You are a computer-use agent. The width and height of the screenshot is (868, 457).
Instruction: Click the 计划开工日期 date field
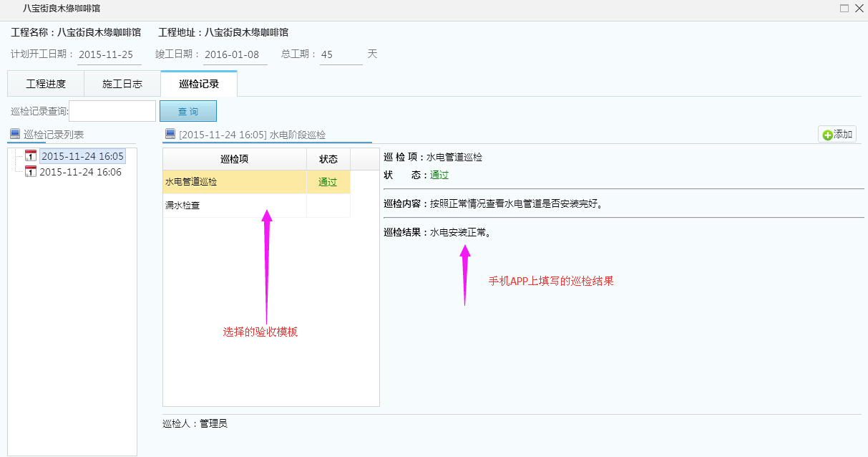[x=109, y=54]
